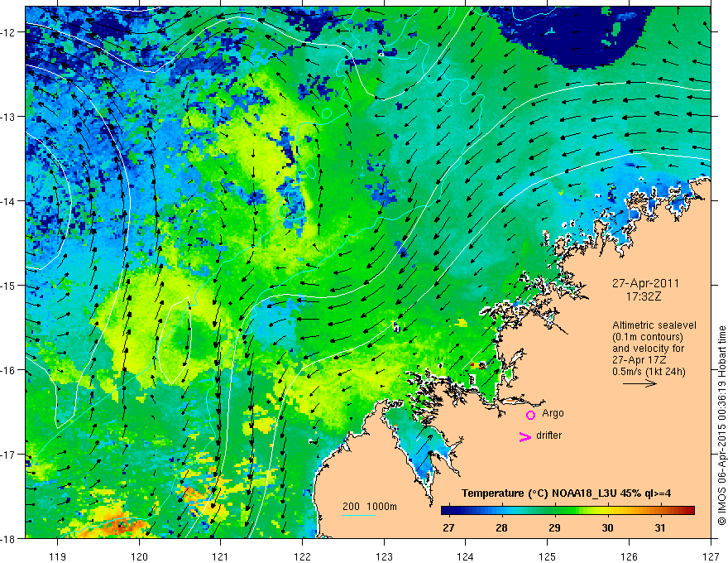Click the colorbar tick value 31

tap(660, 528)
